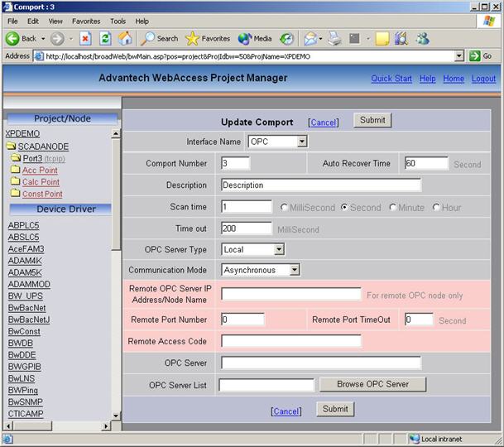Click the Logout link

coord(484,79)
